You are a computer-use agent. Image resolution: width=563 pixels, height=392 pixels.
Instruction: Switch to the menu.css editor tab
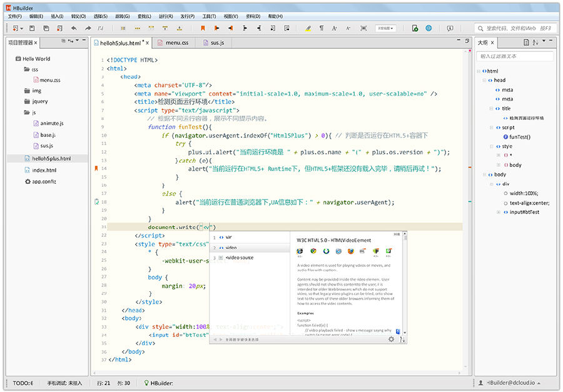tap(173, 43)
